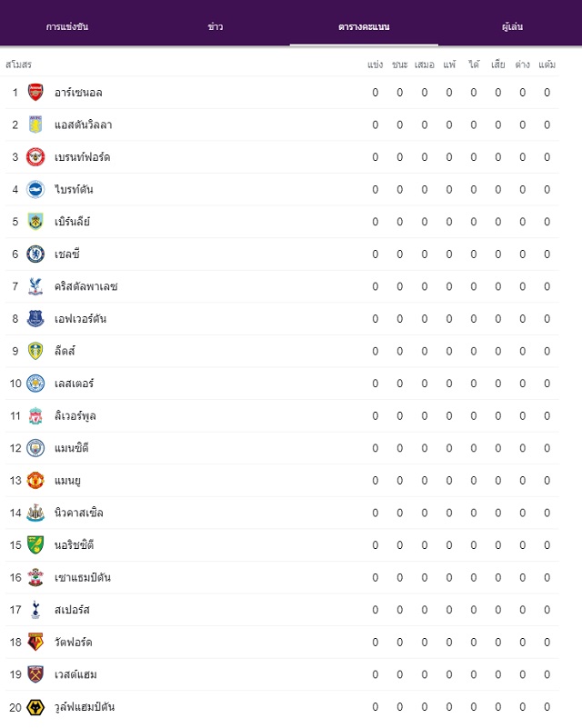
Task: Open the ผู้เล่น tab
Action: pyautogui.click(x=512, y=26)
